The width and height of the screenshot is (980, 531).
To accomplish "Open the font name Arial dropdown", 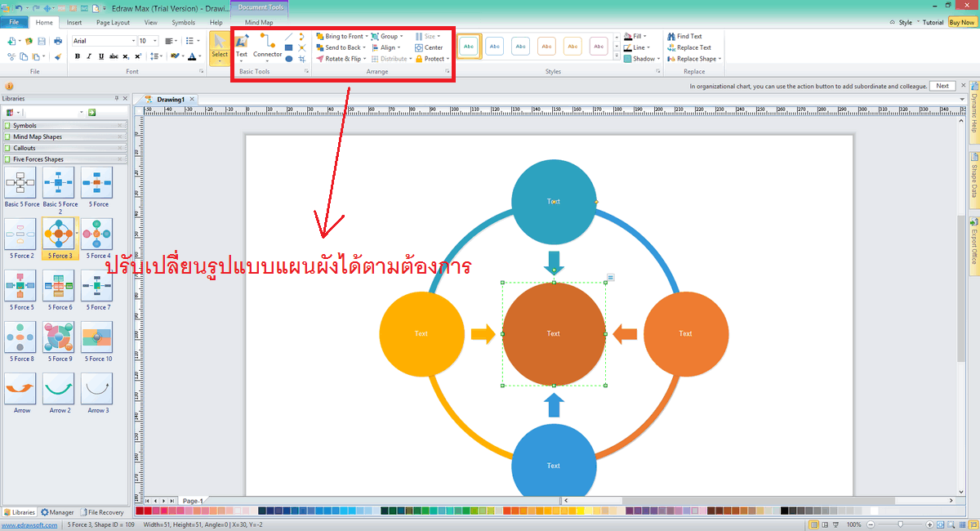I will [134, 40].
